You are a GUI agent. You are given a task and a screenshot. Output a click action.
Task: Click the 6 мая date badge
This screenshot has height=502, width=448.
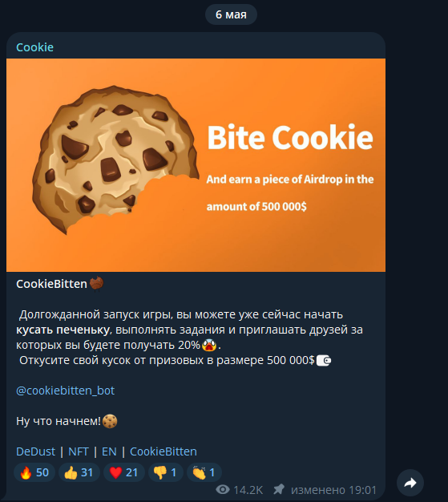coord(231,14)
